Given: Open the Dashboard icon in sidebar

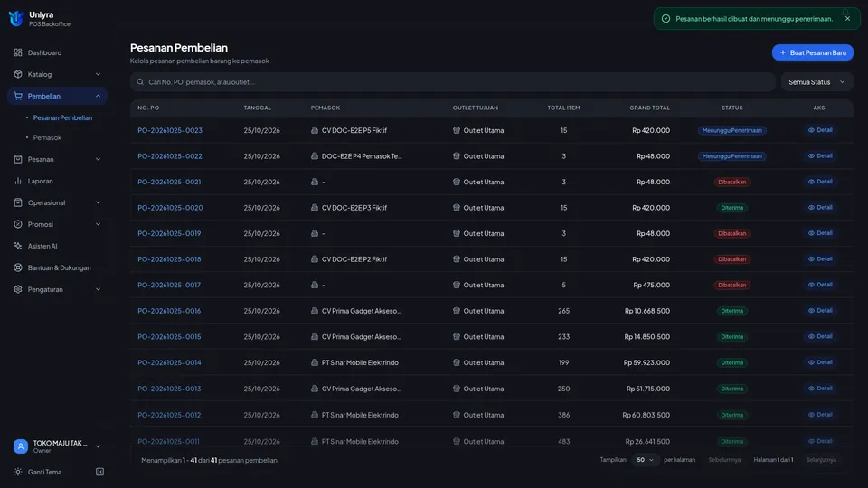Looking at the screenshot, I should 18,52.
